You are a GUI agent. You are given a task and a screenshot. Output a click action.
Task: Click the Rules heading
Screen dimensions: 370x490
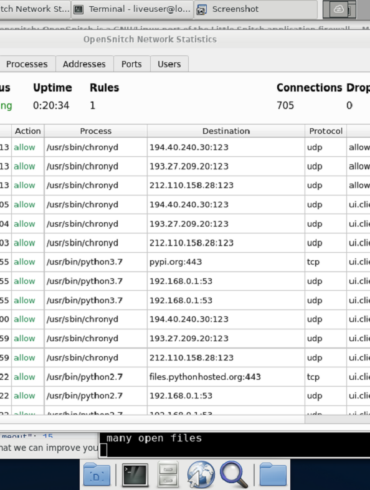104,88
